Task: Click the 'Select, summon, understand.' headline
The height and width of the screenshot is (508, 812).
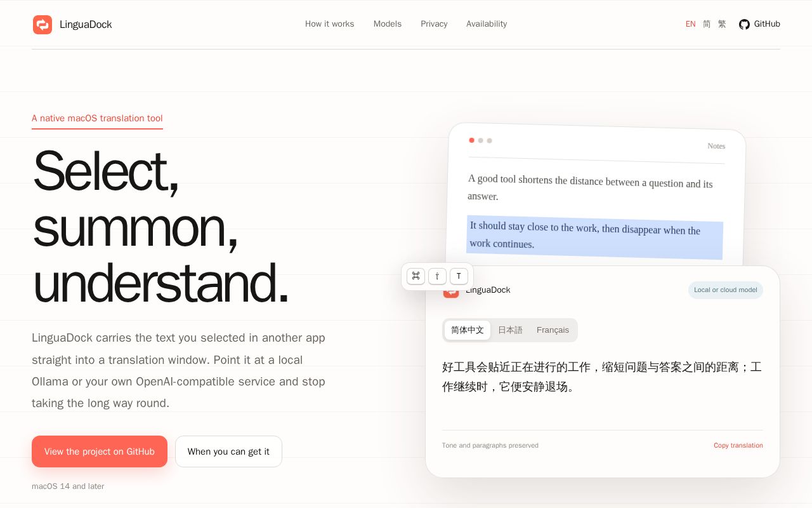Action: click(160, 227)
